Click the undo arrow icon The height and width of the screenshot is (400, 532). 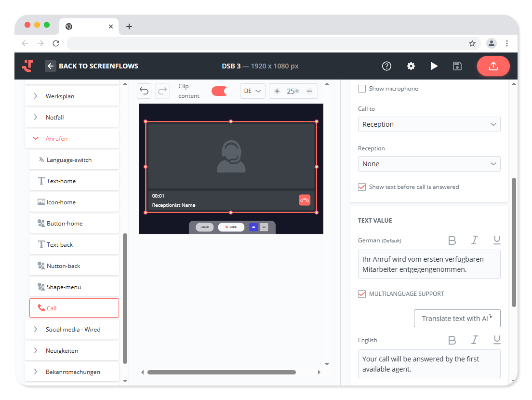coord(144,91)
